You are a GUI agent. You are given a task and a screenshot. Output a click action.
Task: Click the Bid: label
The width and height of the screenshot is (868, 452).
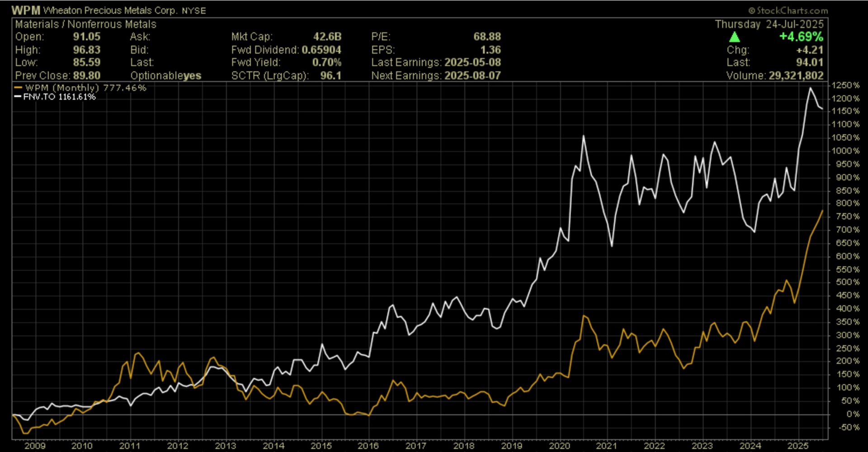[x=140, y=50]
